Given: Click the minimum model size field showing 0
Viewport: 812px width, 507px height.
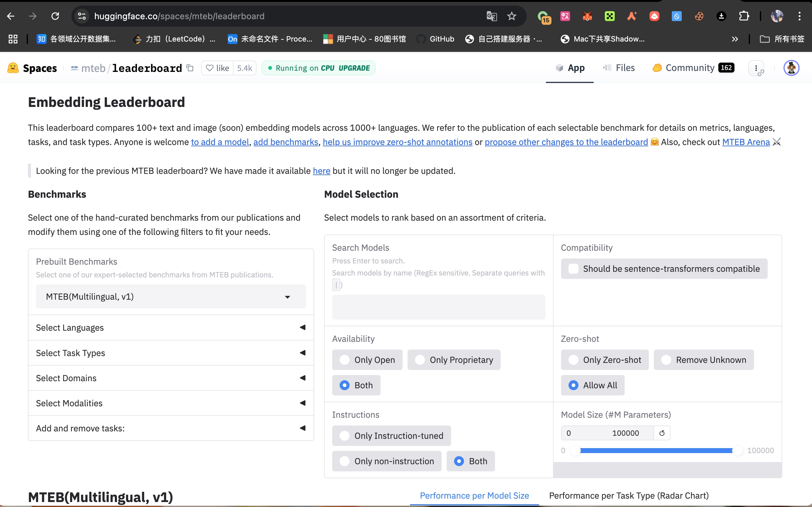Looking at the screenshot, I should [x=584, y=433].
